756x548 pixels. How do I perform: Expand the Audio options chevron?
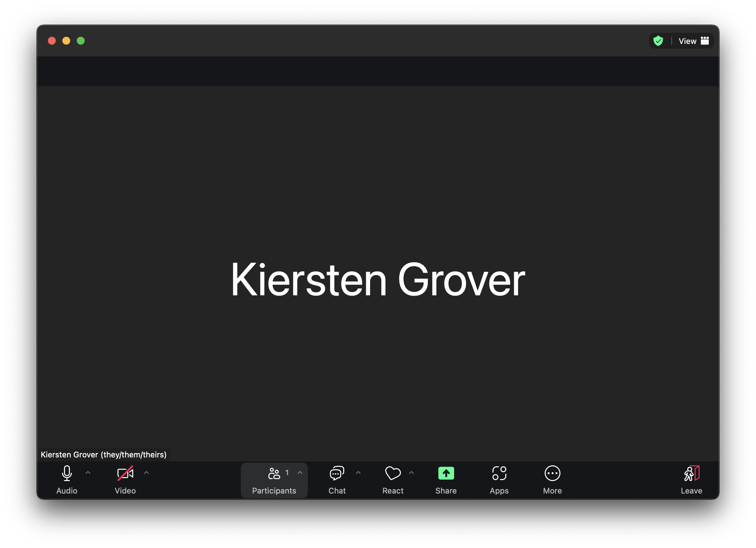88,473
